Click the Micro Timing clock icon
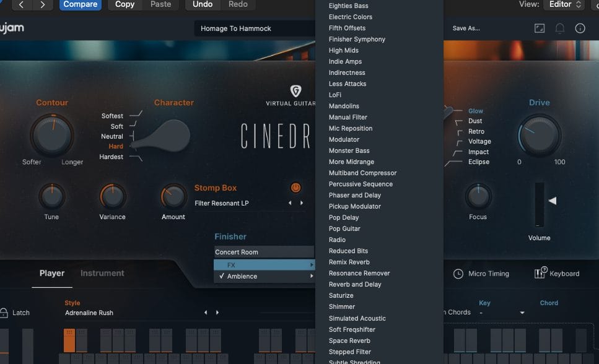The width and height of the screenshot is (599, 364). (x=458, y=274)
